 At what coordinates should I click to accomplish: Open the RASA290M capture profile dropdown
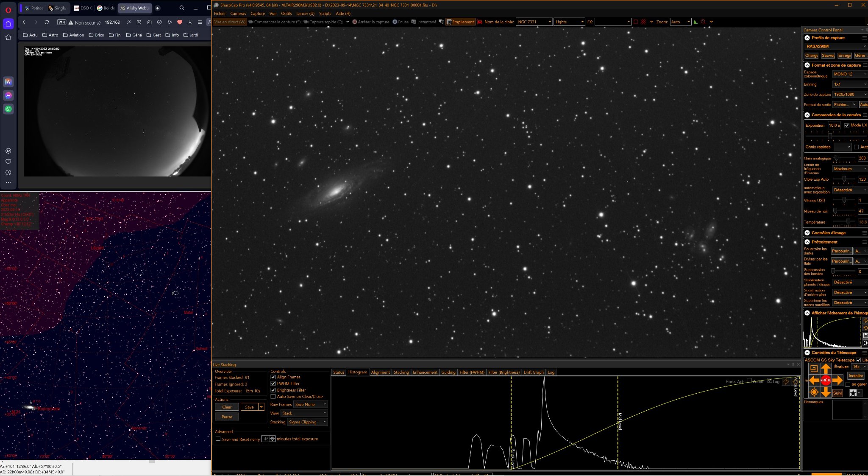(x=835, y=46)
